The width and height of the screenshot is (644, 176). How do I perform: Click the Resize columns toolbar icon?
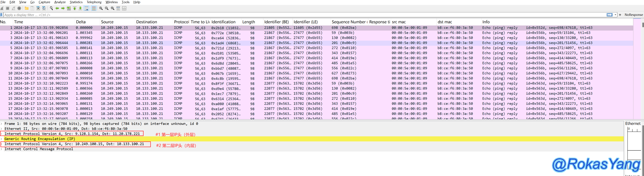(118, 8)
